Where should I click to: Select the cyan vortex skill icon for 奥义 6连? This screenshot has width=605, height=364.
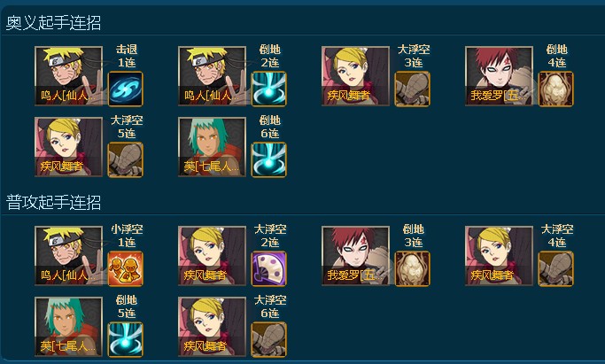tap(269, 159)
